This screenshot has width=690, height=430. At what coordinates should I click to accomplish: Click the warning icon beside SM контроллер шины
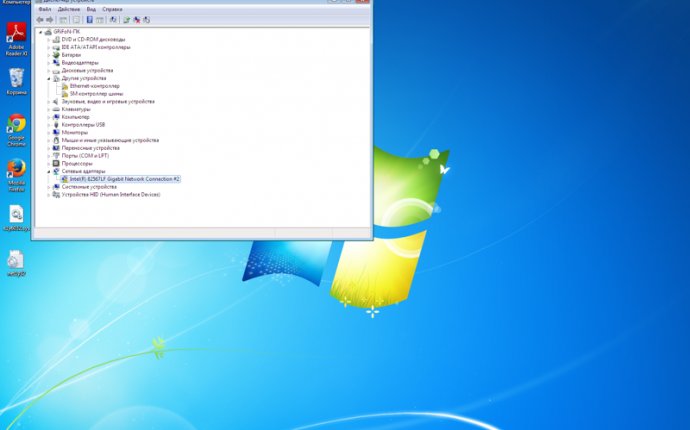click(65, 94)
